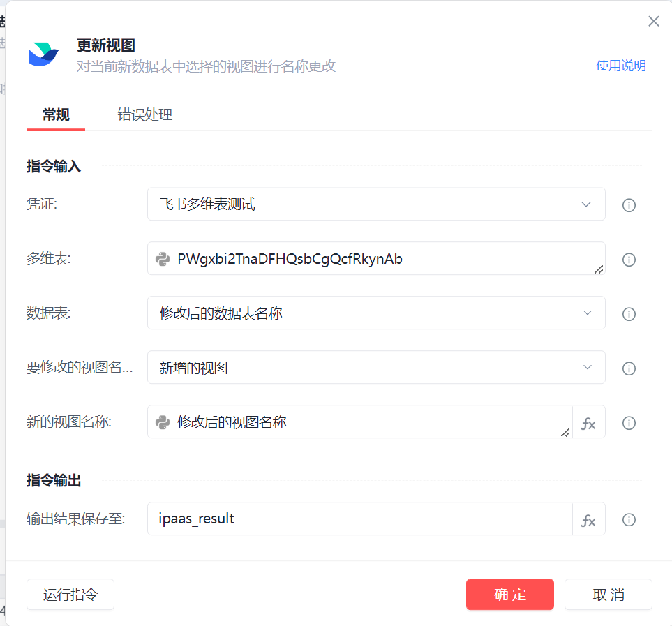This screenshot has width=672, height=626.
Task: Open the 要修改的视图名 dropdown showing 新增的视图
Action: [x=376, y=367]
